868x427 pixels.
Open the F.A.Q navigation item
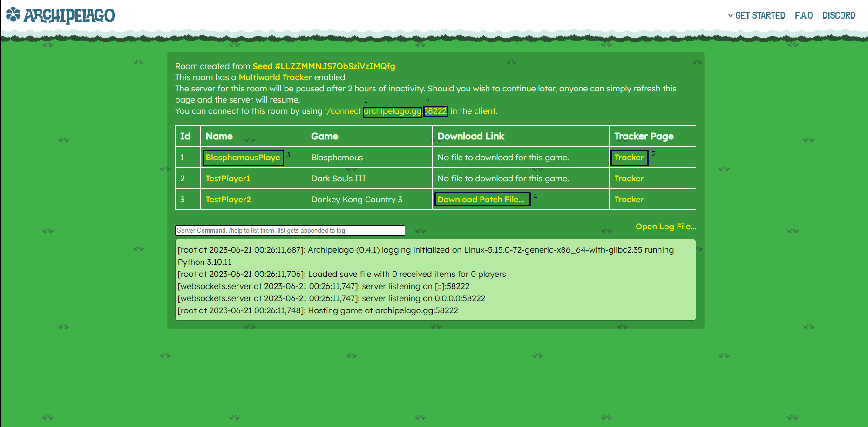pos(803,15)
